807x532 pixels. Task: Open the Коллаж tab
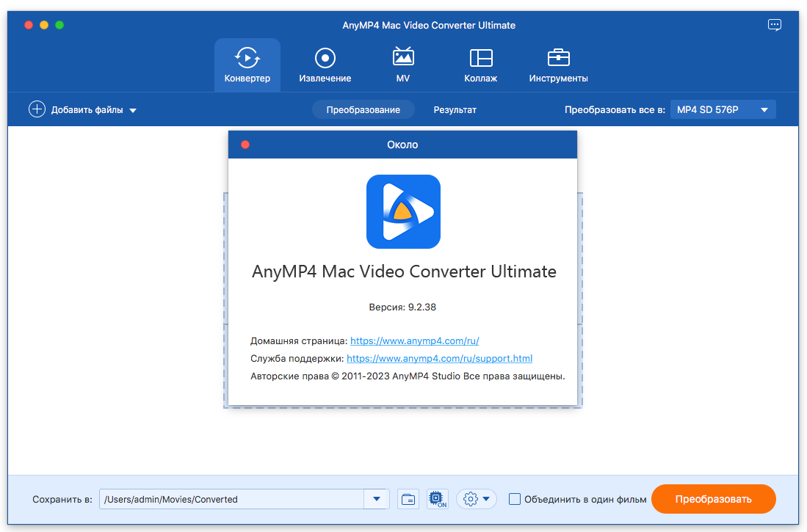pyautogui.click(x=480, y=58)
